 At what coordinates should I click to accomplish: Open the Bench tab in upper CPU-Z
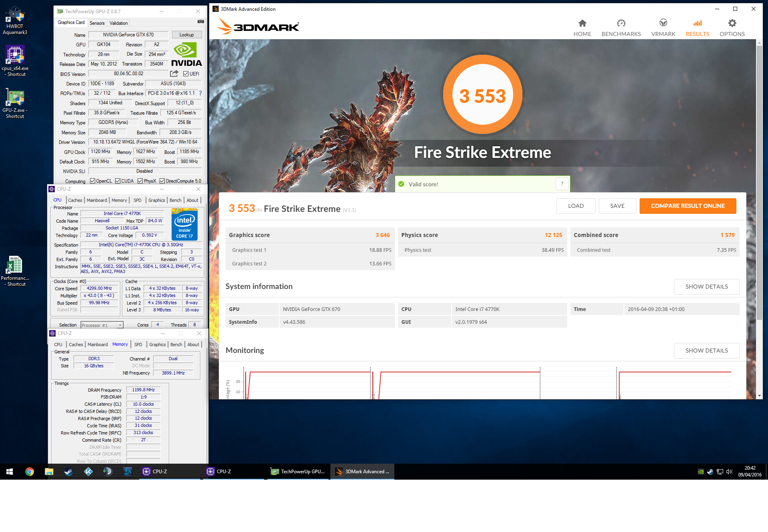coord(175,200)
